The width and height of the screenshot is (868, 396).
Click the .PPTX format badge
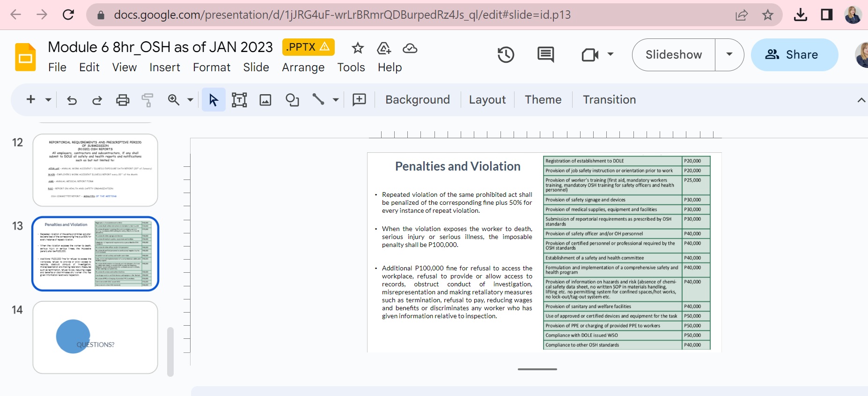309,47
